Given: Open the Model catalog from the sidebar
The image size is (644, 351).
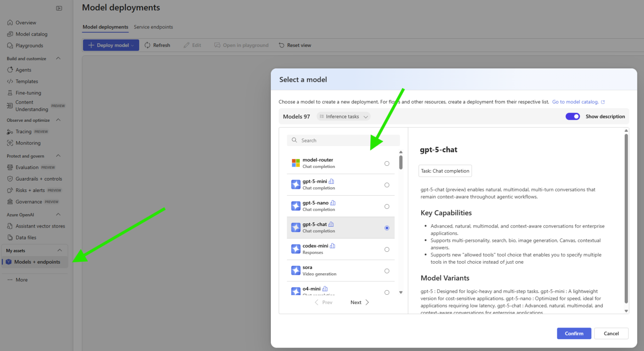Looking at the screenshot, I should click(29, 34).
